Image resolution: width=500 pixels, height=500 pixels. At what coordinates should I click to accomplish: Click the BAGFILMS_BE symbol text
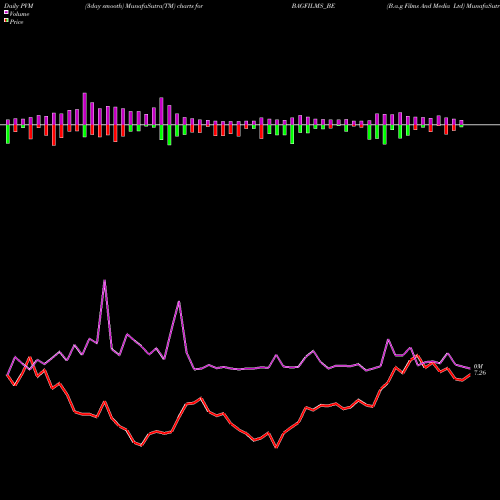(313, 6)
